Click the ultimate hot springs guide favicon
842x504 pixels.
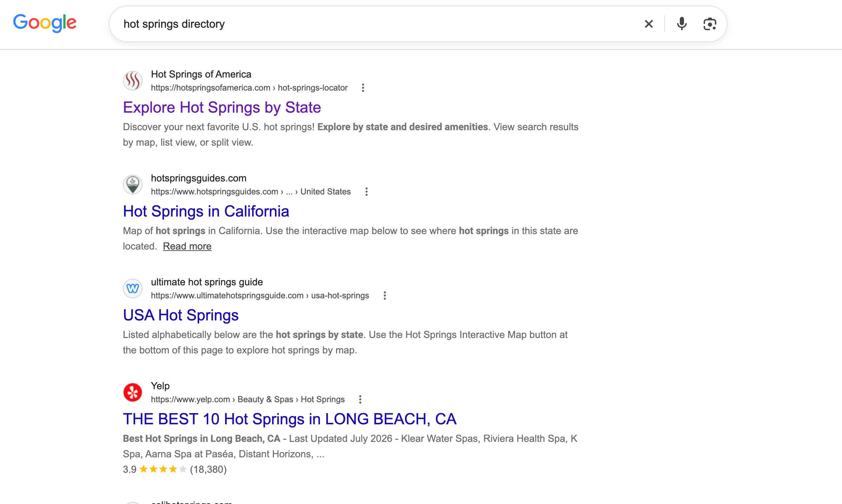(133, 289)
